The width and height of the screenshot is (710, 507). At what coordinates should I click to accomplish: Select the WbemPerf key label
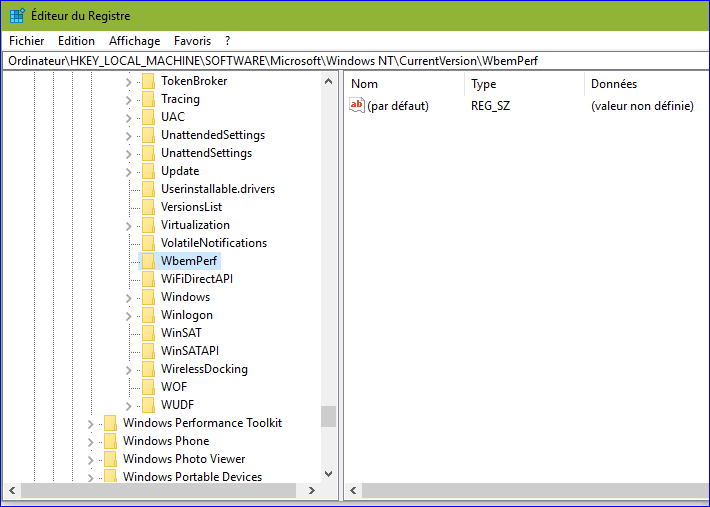[189, 261]
